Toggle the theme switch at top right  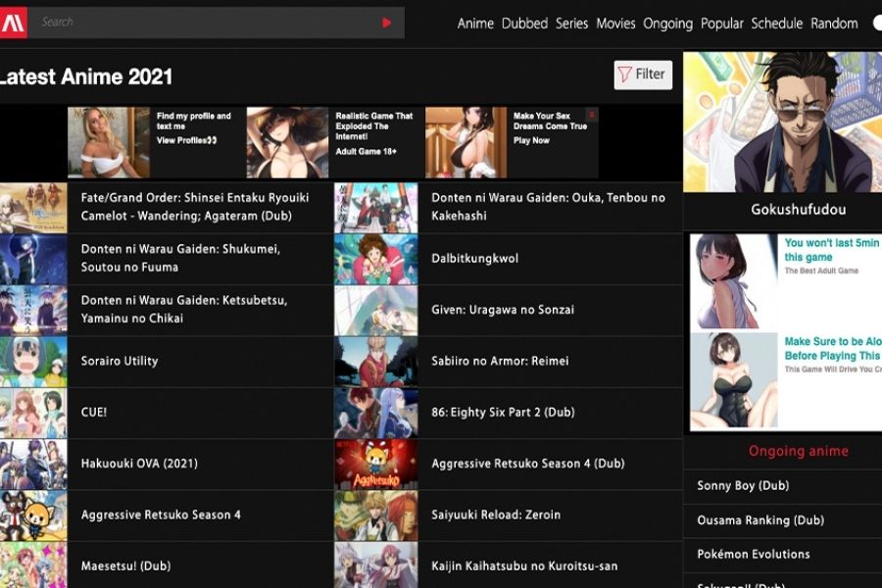tap(877, 24)
